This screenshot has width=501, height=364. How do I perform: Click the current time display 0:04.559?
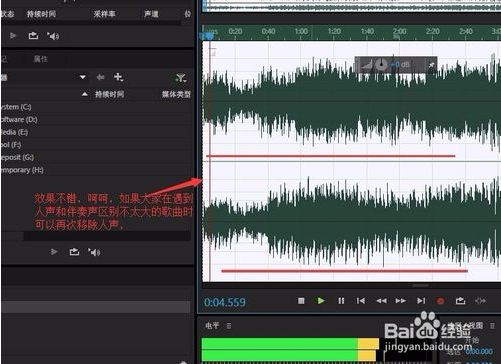[225, 302]
